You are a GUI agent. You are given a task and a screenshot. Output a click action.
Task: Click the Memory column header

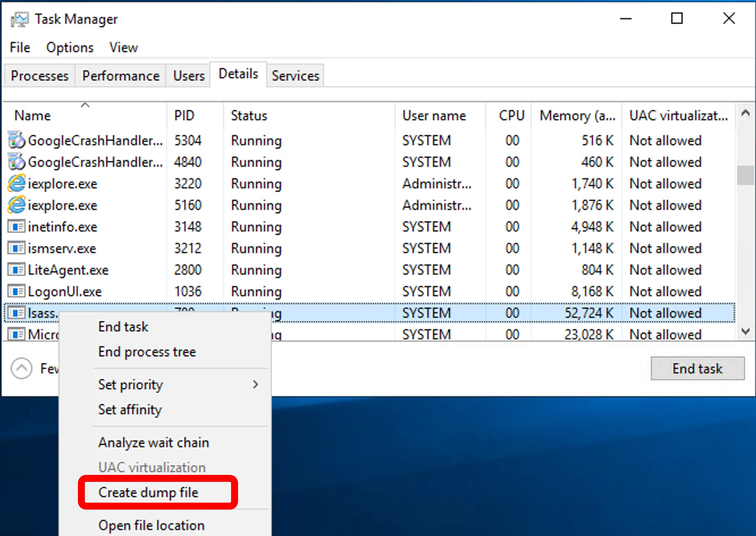(x=577, y=116)
